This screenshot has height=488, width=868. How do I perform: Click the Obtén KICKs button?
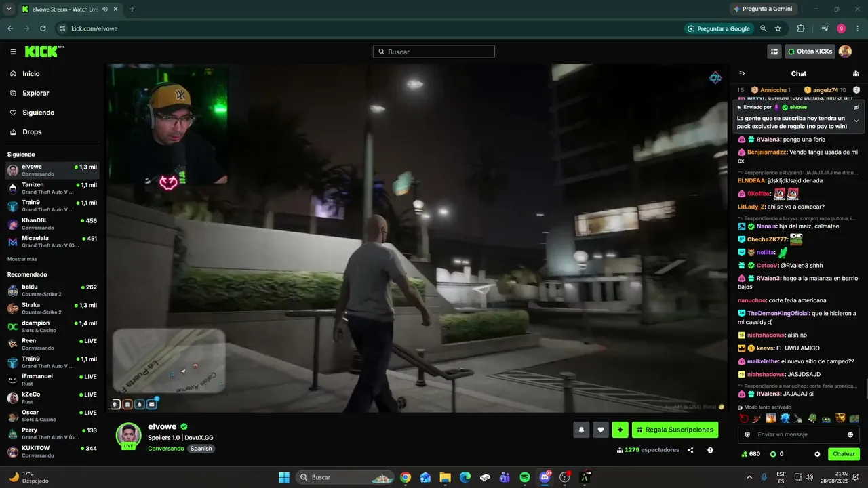coord(810,52)
